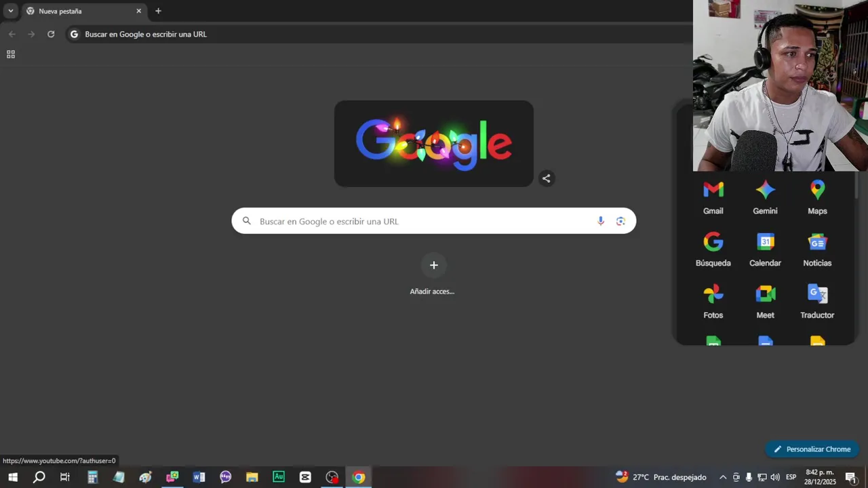868x488 pixels.
Task: Launch Calculator from the taskbar
Action: point(92,477)
